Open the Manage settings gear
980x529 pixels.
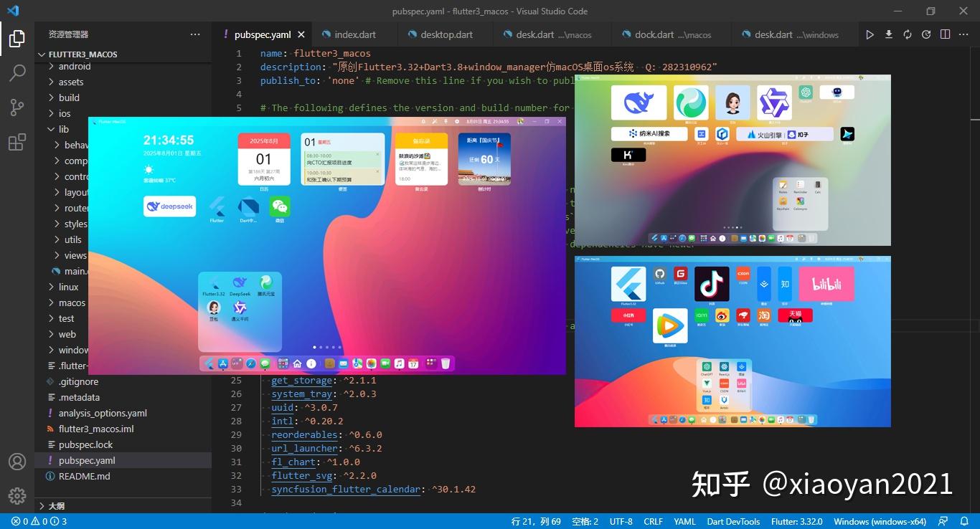pyautogui.click(x=17, y=495)
